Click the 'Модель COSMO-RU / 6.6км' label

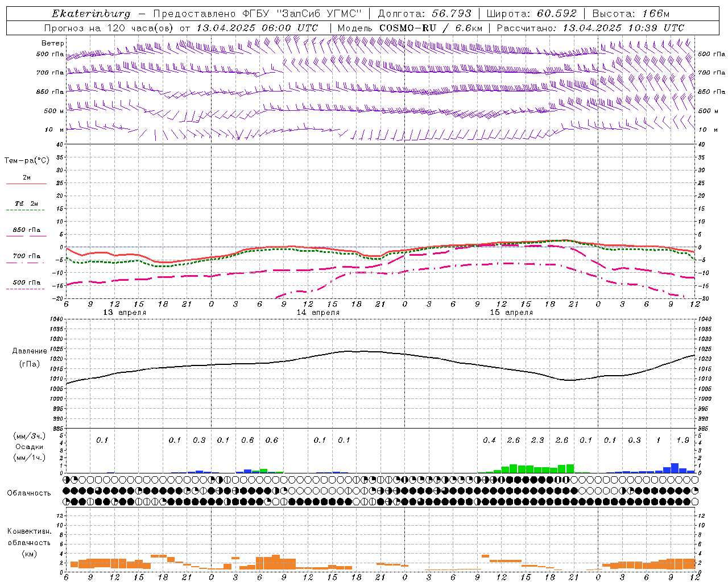point(409,28)
